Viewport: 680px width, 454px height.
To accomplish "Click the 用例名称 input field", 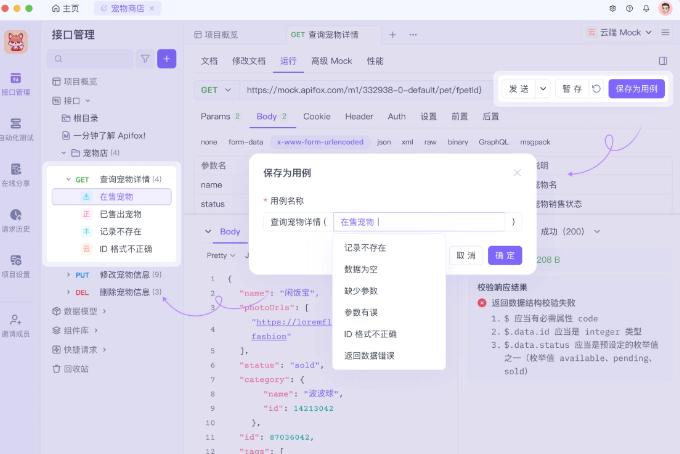I will pyautogui.click(x=419, y=222).
